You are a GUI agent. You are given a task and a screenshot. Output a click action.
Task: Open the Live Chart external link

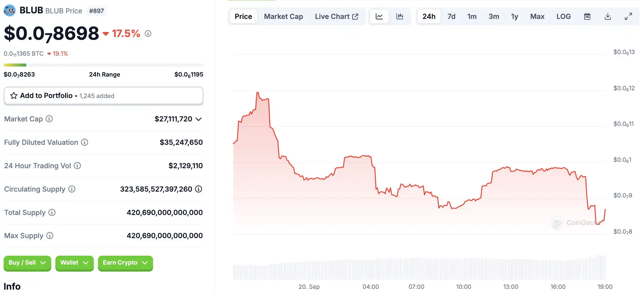click(x=336, y=16)
